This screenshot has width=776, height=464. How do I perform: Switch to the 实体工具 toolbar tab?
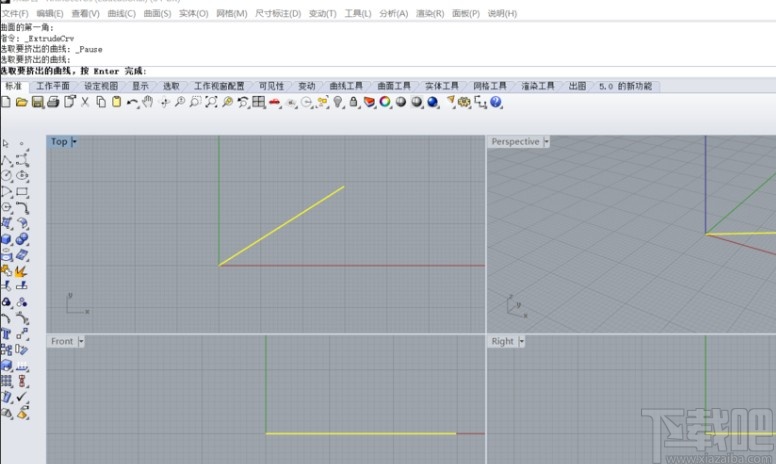[441, 86]
